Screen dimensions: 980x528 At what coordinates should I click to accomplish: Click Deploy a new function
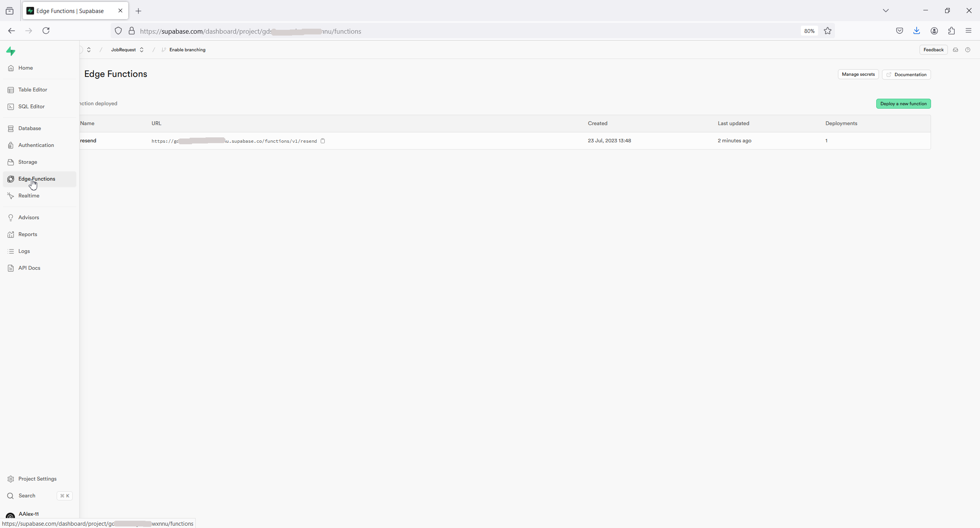pyautogui.click(x=903, y=104)
